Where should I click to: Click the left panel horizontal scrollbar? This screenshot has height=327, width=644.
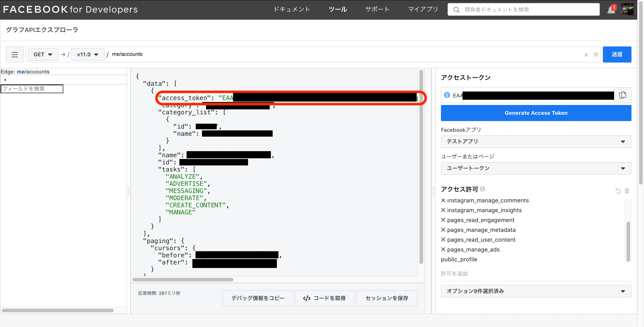click(x=57, y=310)
